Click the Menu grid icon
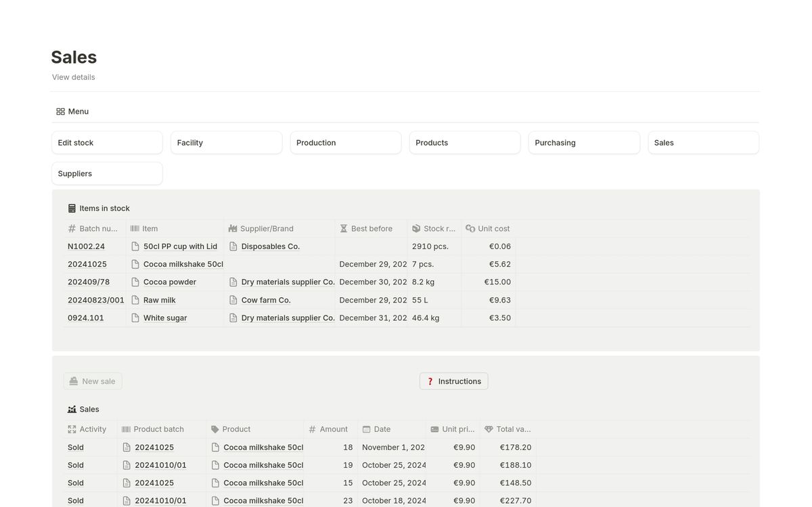The image size is (812, 507). click(60, 112)
